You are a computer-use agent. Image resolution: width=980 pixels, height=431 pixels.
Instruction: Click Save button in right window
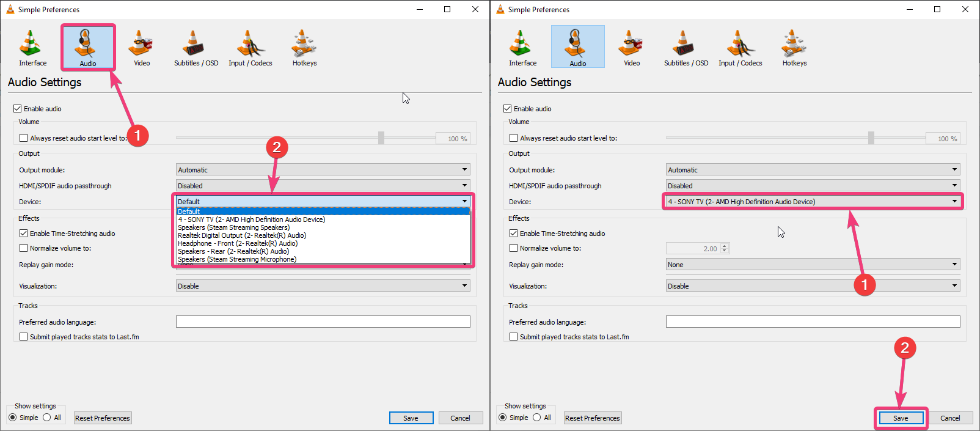click(x=901, y=418)
